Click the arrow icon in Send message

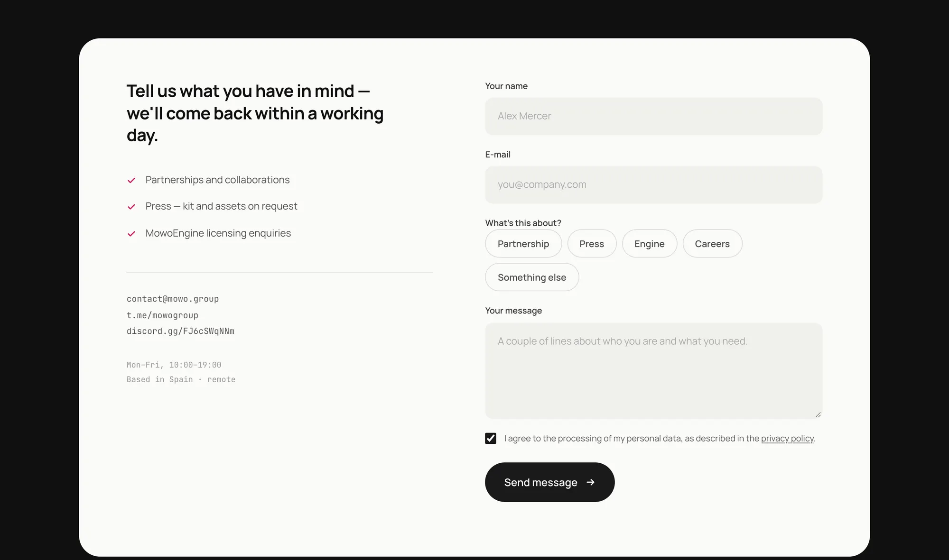pyautogui.click(x=591, y=482)
